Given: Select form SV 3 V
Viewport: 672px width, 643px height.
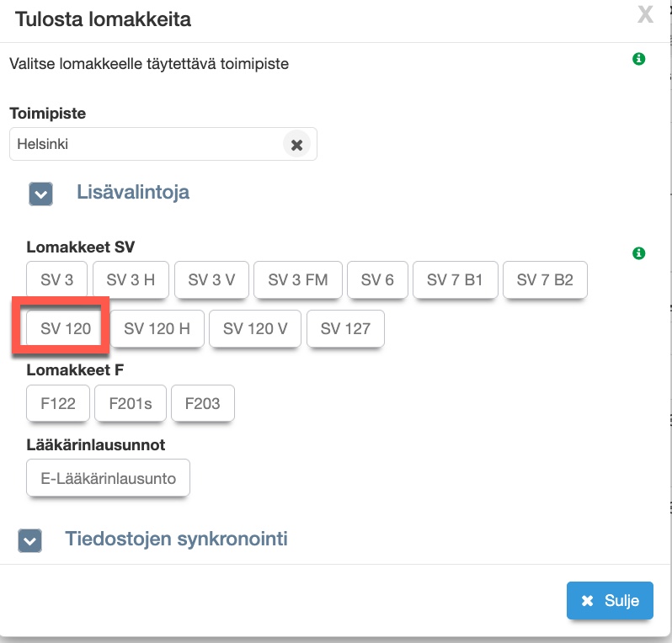Looking at the screenshot, I should coord(210,280).
